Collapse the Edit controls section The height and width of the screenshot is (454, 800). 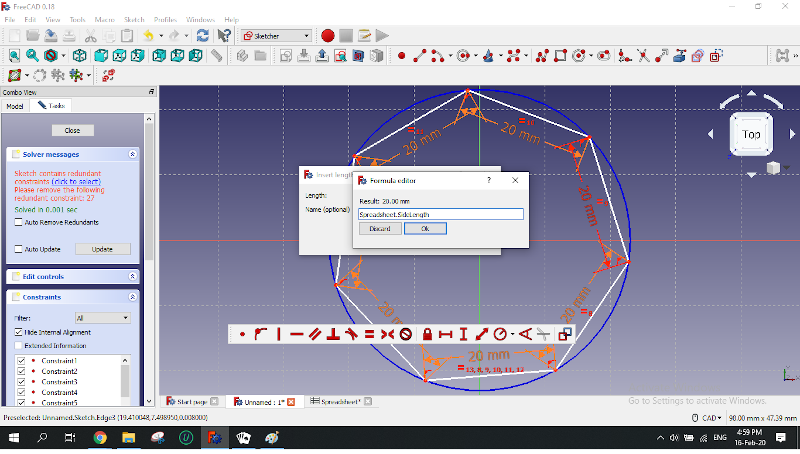pyautogui.click(x=133, y=276)
